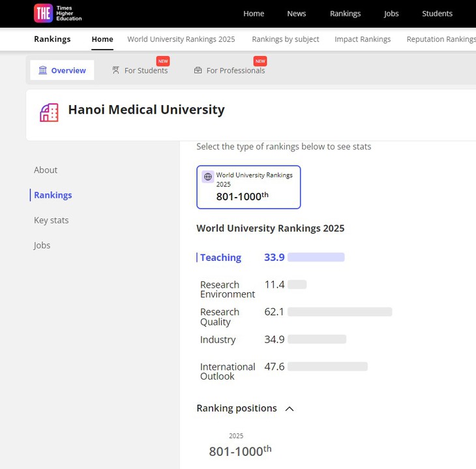The image size is (476, 469).
Task: Click the Research Quality score bar
Action: (340, 312)
